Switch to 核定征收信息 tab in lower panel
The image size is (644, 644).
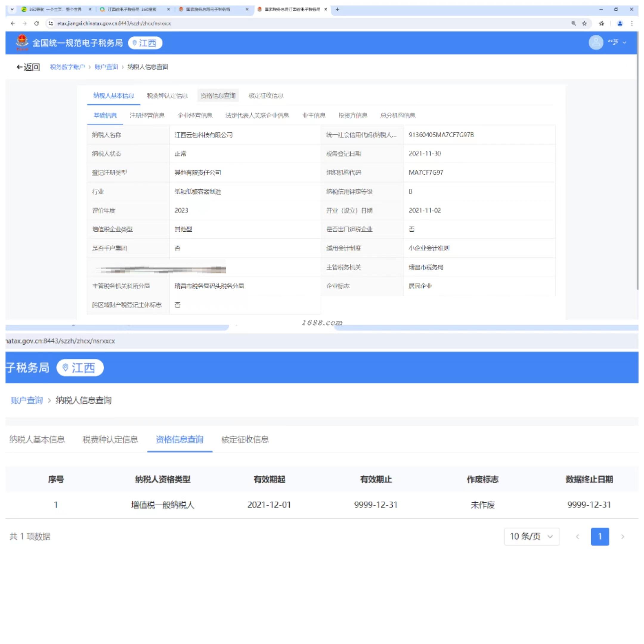click(245, 439)
